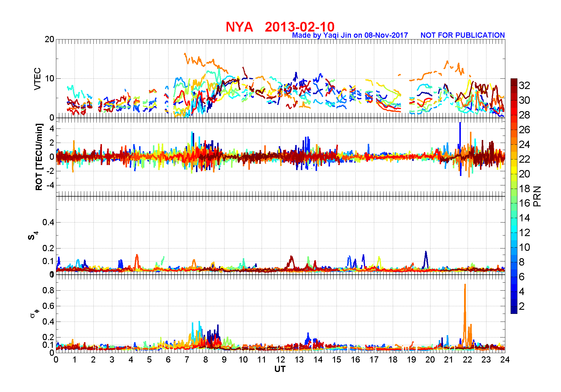The image size is (561, 392).
Task: Select the "-2" tick on the ROT axis
Action: coord(50,171)
